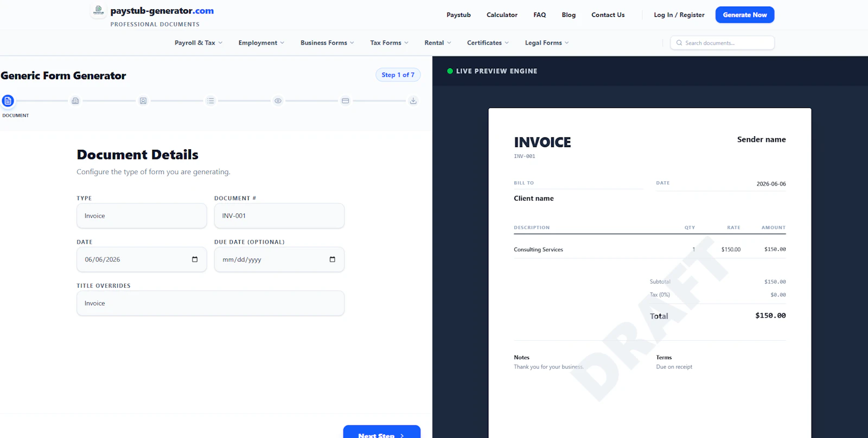Viewport: 868px width, 438px height.
Task: Click the Title Overrides input field
Action: [x=210, y=303]
